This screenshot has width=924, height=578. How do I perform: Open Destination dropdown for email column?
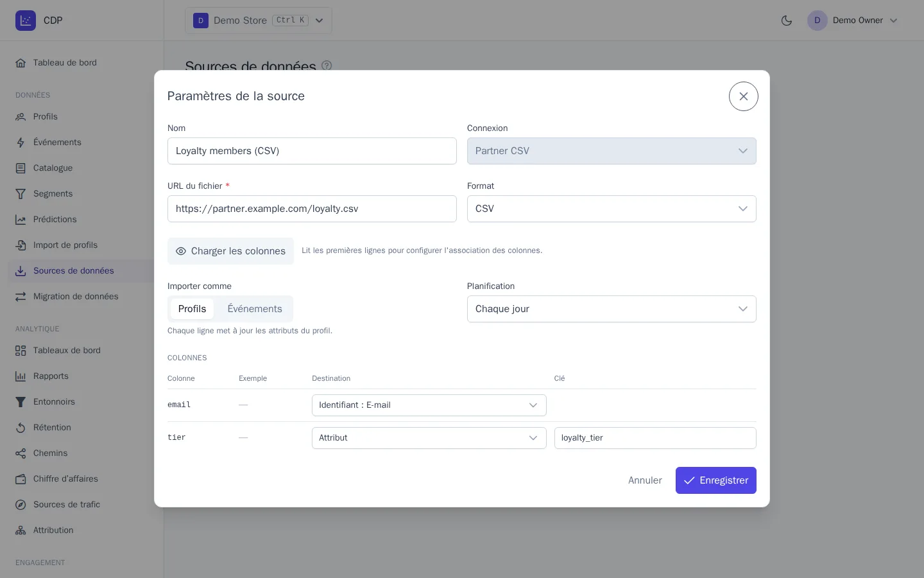point(429,405)
